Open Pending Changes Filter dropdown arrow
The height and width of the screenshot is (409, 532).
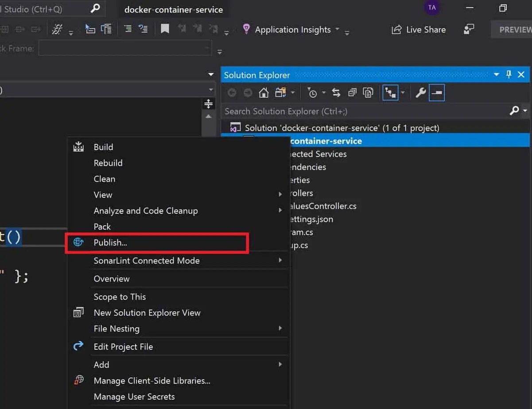pos(323,93)
